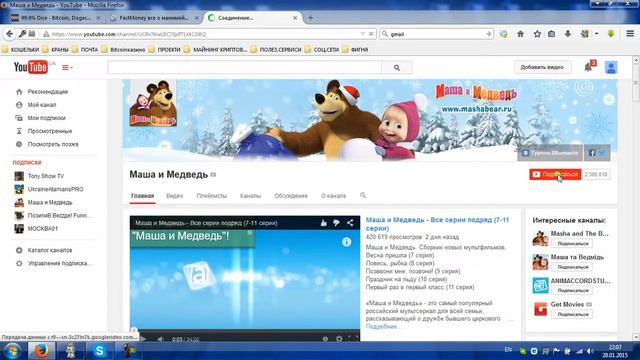
Task: Open the URL history dropdown arrow
Action: pos(362,34)
